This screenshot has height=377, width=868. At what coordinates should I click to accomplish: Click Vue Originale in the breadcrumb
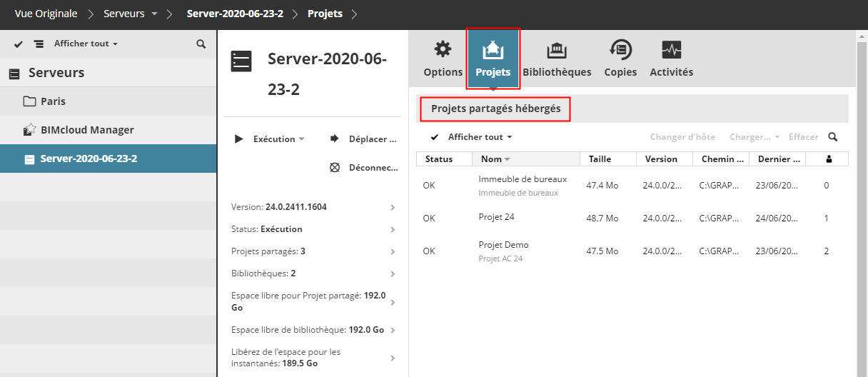pos(46,14)
